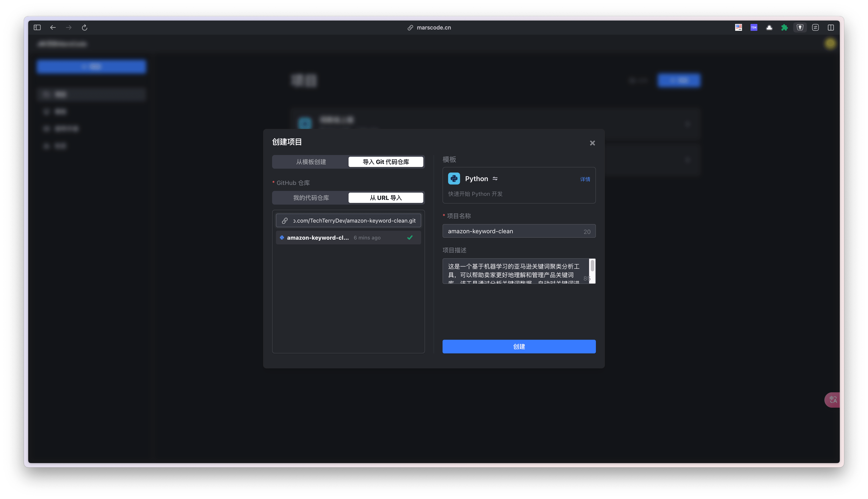
Task: Click the repository URL input field
Action: (x=348, y=220)
